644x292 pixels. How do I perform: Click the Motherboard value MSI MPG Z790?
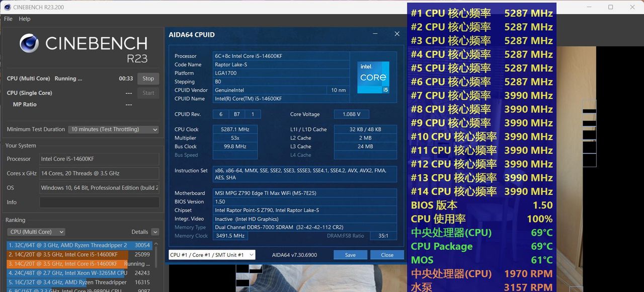(x=305, y=193)
